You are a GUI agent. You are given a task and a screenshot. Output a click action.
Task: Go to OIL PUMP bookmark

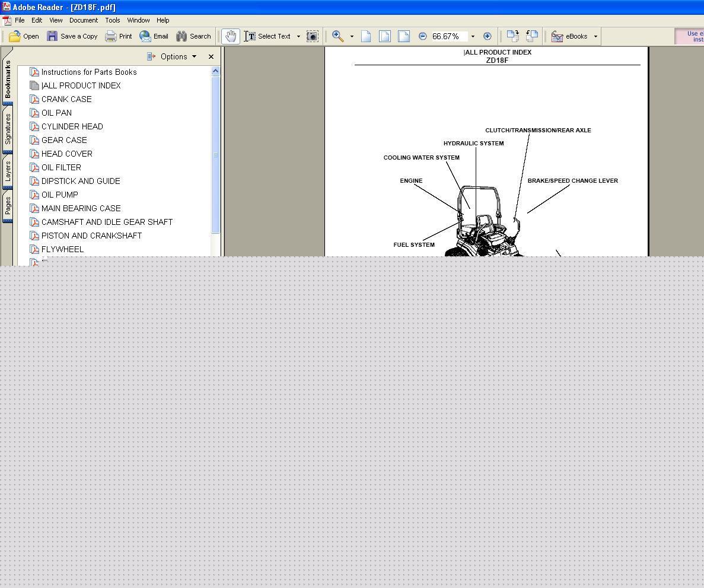pyautogui.click(x=54, y=195)
